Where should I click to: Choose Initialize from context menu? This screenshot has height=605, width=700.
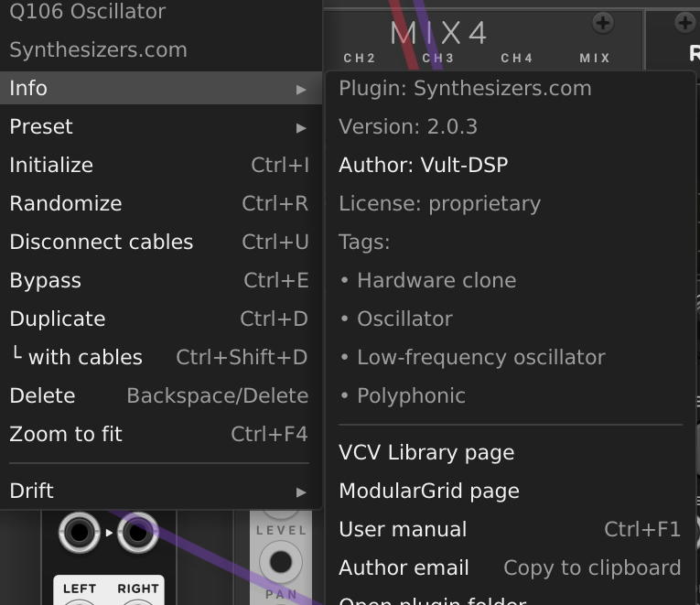click(161, 165)
